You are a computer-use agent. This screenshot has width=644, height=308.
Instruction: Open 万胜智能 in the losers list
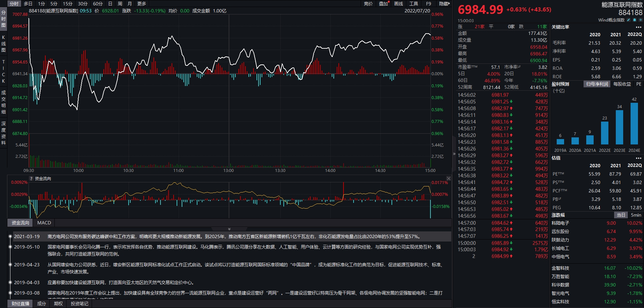click(597, 276)
